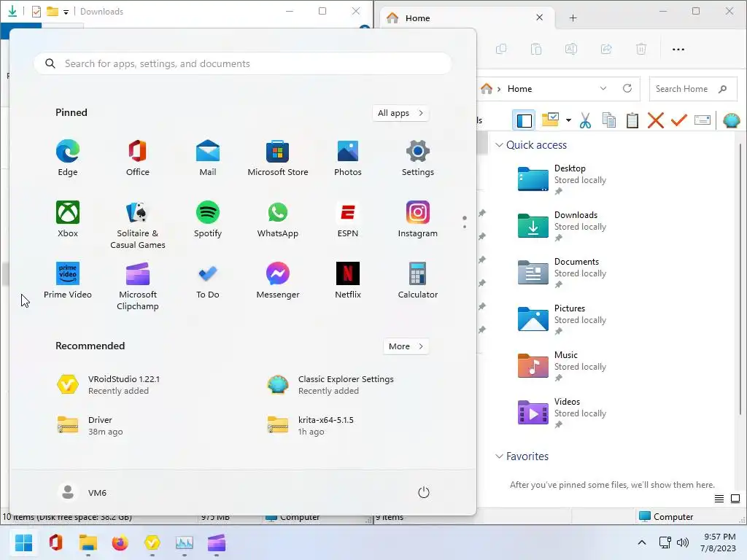
Task: Open the Mail app
Action: tap(208, 158)
